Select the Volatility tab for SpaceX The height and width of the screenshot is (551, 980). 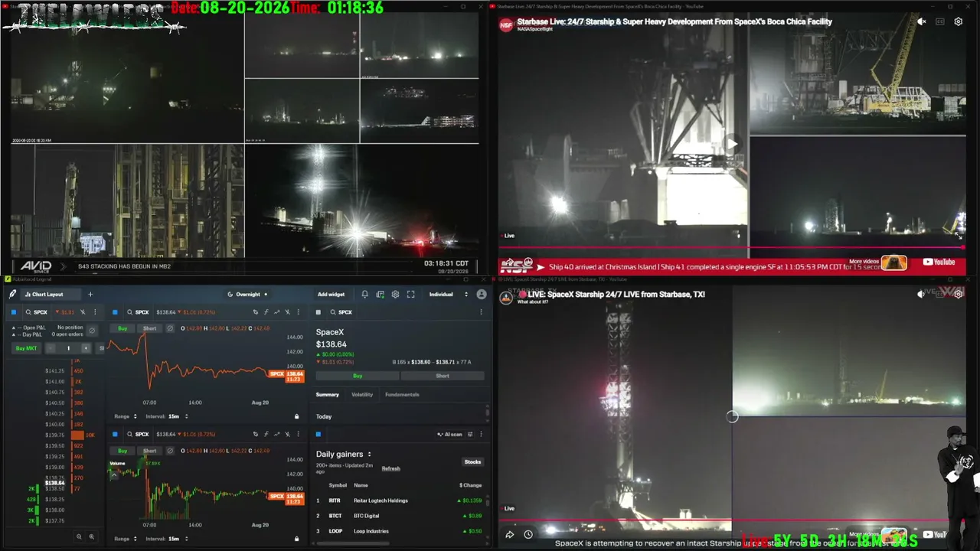tap(362, 395)
